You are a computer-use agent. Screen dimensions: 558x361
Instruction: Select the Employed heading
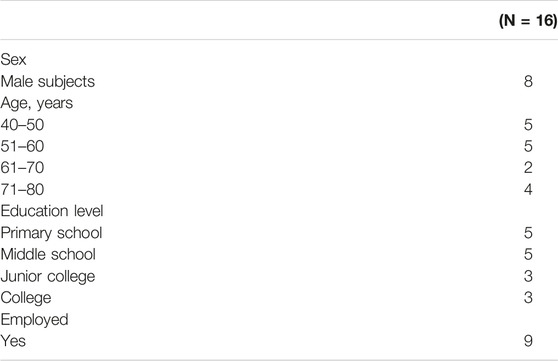point(34,320)
